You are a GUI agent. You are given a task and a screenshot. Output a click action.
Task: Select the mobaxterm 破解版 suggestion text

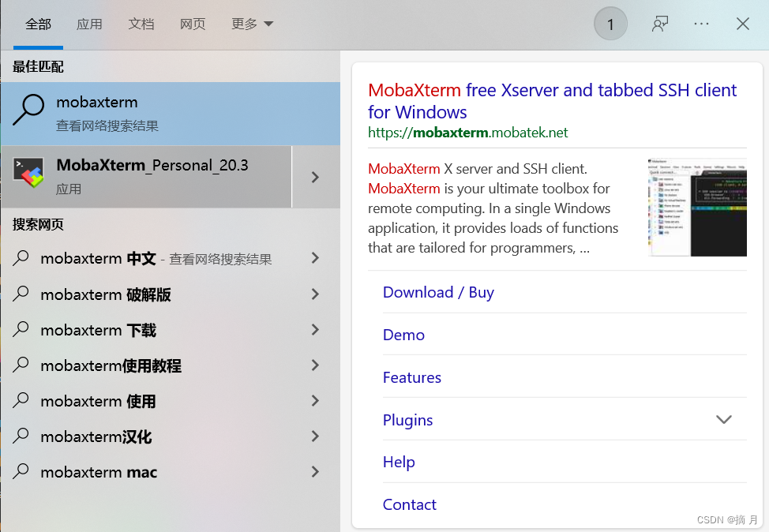(106, 294)
